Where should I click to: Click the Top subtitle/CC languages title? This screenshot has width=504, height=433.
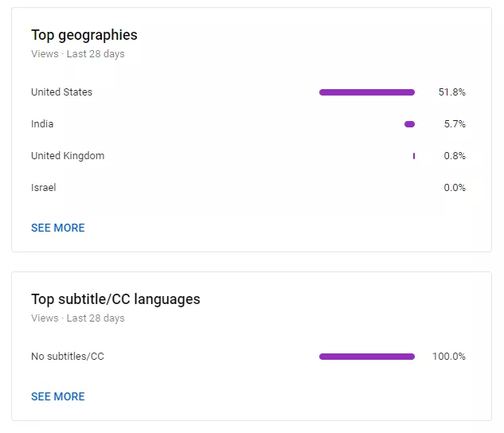point(115,299)
